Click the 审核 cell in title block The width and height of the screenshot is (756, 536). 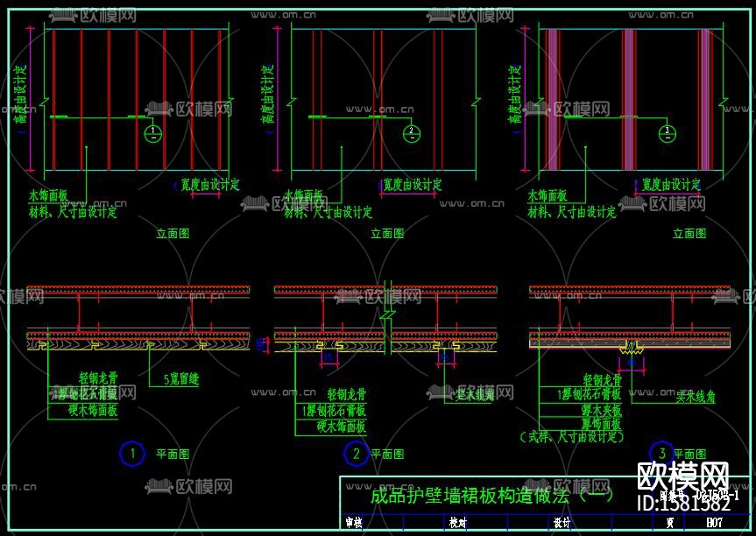point(353,522)
